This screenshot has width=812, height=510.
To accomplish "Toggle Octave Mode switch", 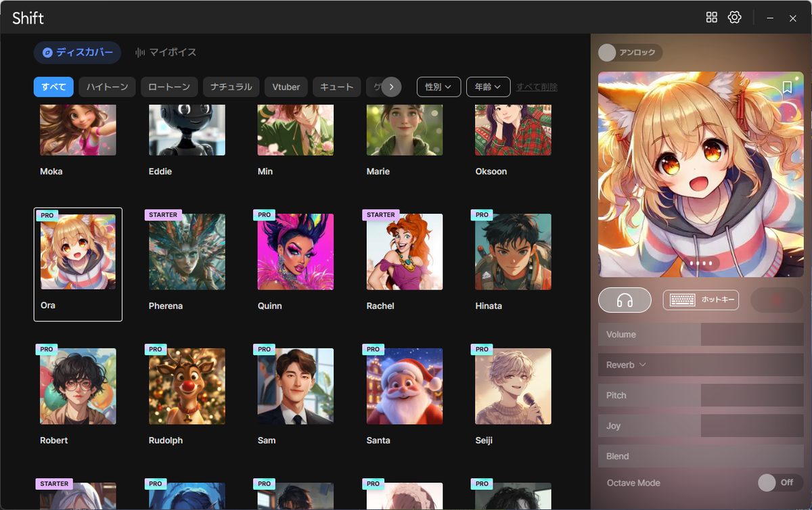I will pyautogui.click(x=780, y=482).
